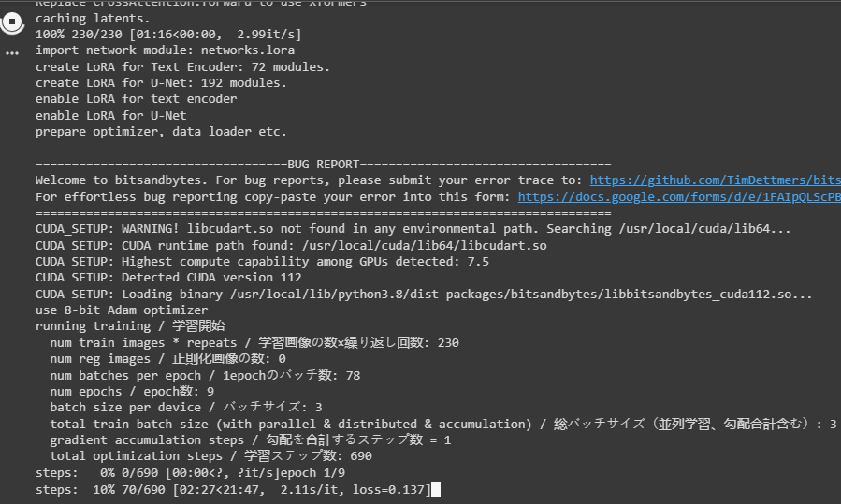Image resolution: width=841 pixels, height=504 pixels.
Task: Click 'Detected CUDA version 112' line
Action: (168, 278)
